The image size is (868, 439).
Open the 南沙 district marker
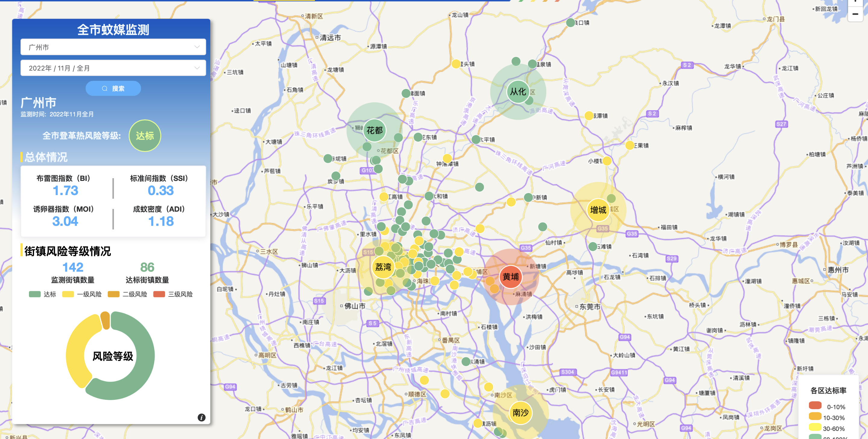(x=520, y=412)
